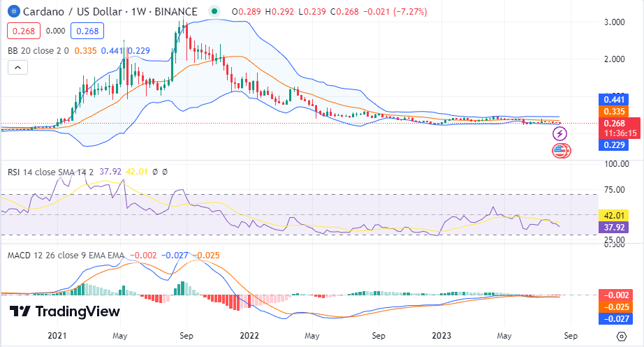This screenshot has width=644, height=347.
Task: Click the MACD -0.025 orange axis label
Action: coord(615,307)
